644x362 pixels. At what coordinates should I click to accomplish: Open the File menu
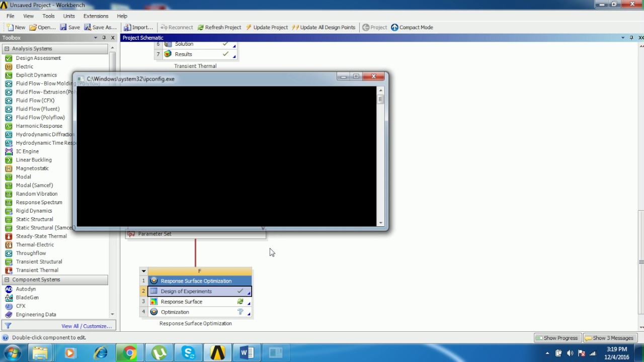pos(11,16)
